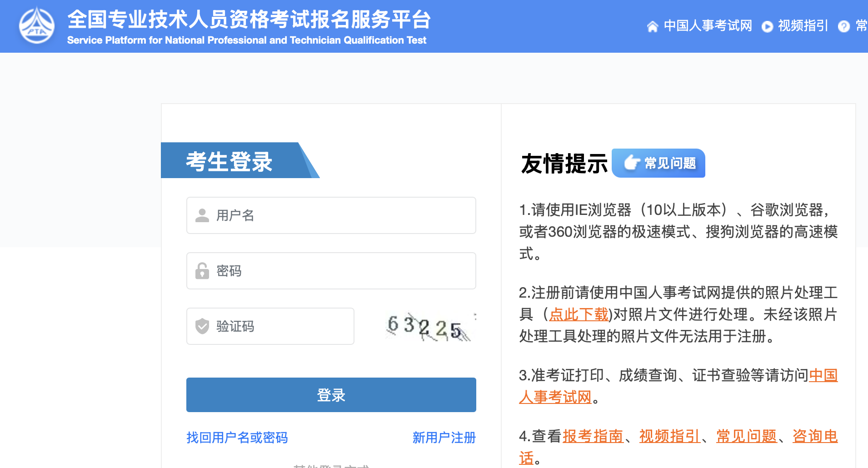Screen dimensions: 868x468
Task: Click the padlock icon in password field
Action: point(202,271)
